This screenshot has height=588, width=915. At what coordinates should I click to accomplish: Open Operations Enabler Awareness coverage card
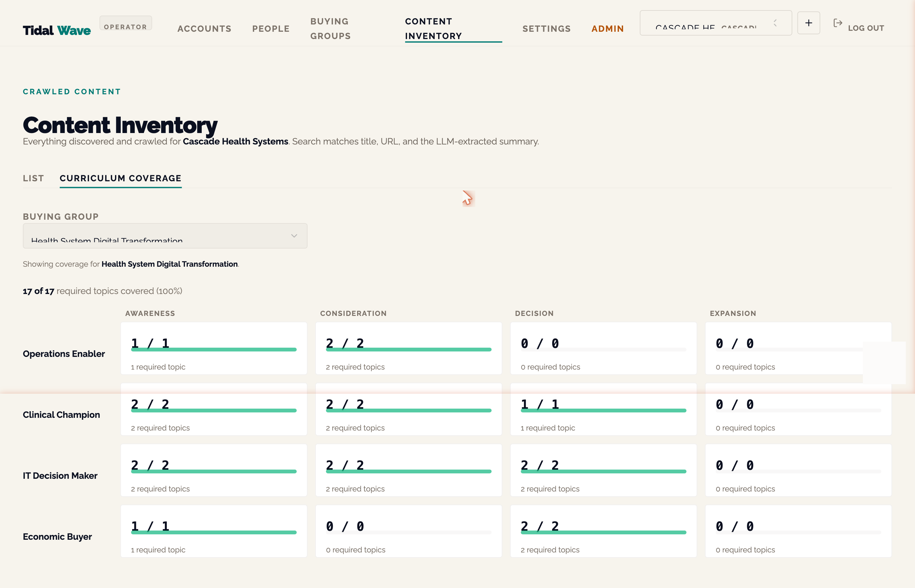pos(213,348)
